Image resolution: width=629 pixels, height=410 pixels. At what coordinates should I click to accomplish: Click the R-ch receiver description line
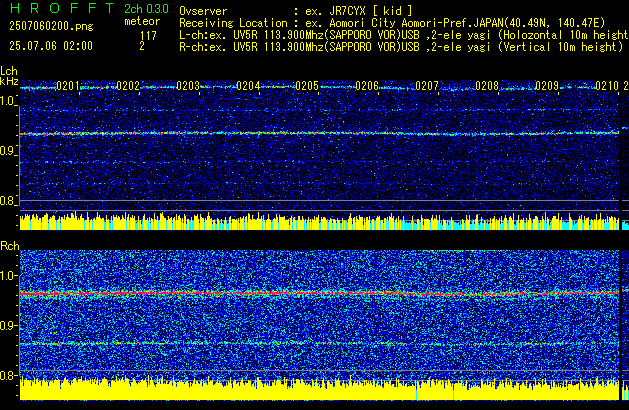[x=401, y=47]
